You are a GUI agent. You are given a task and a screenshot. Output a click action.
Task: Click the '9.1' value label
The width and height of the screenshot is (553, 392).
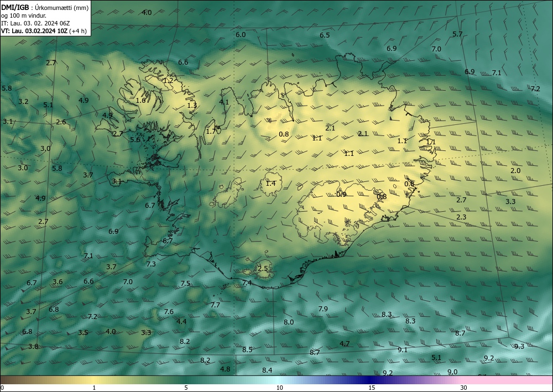coord(403,349)
